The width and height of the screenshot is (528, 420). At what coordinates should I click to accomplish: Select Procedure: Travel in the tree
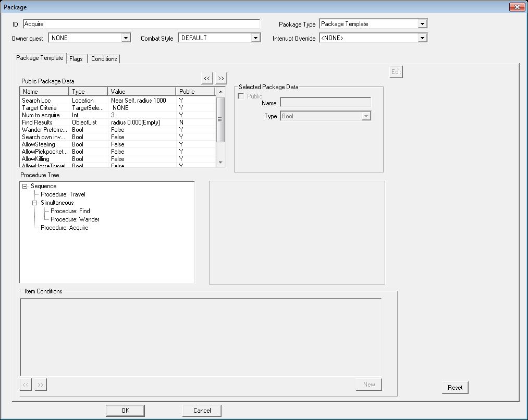point(63,194)
